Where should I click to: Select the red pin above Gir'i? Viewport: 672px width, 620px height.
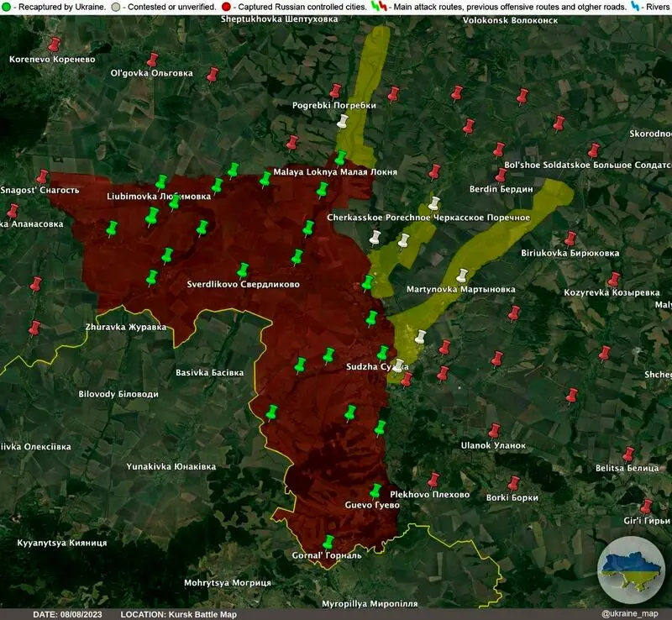click(x=646, y=507)
